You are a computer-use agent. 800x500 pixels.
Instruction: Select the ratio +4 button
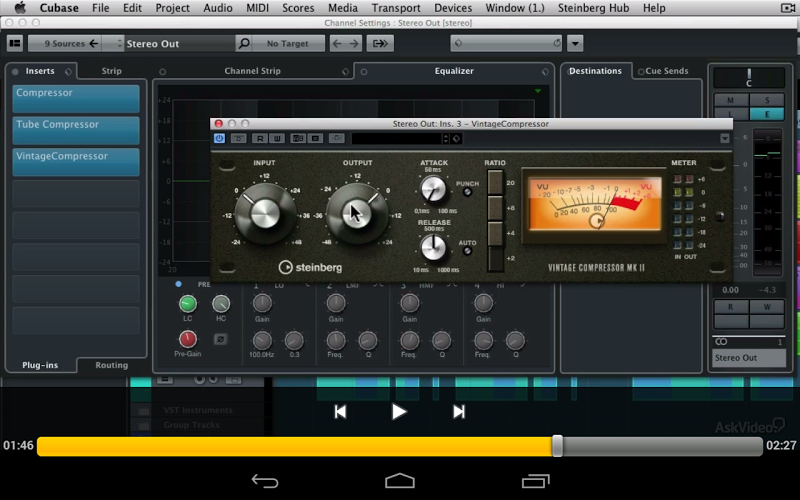point(495,233)
